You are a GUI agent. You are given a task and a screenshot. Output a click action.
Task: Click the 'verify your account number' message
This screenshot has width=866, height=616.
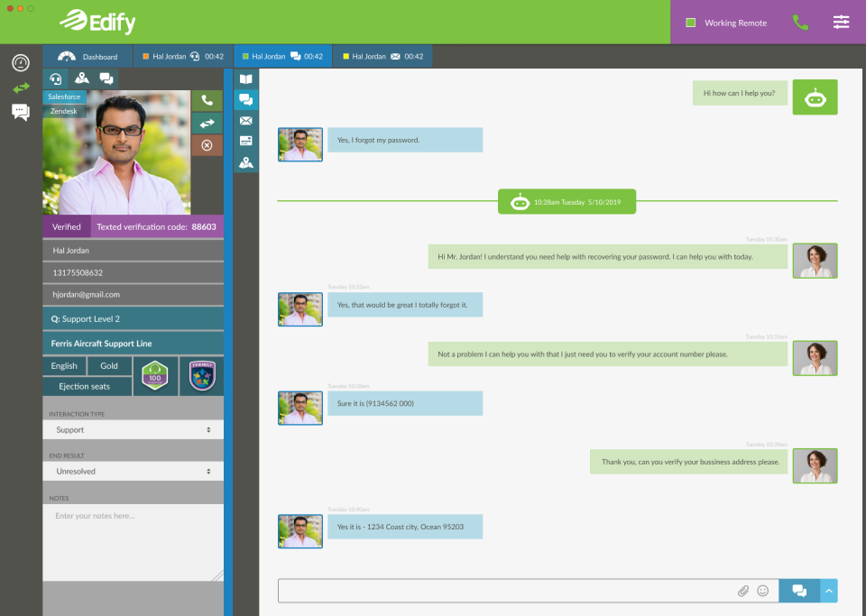point(607,354)
